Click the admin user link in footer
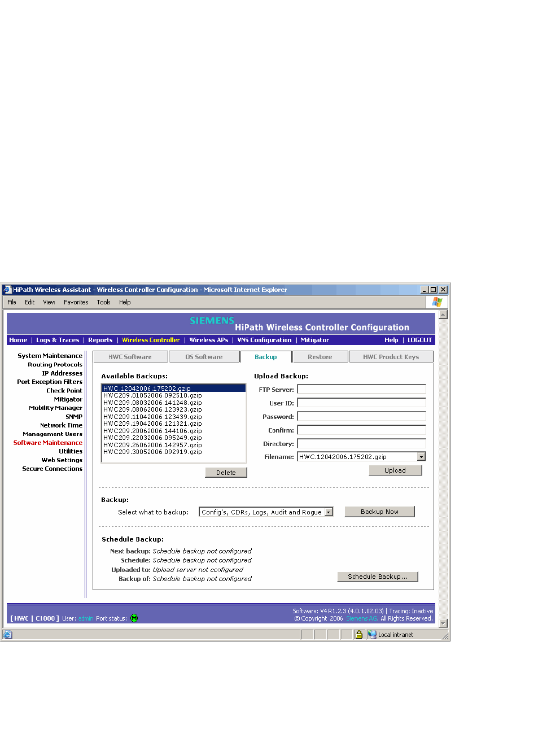560x742 pixels. pos(86,618)
